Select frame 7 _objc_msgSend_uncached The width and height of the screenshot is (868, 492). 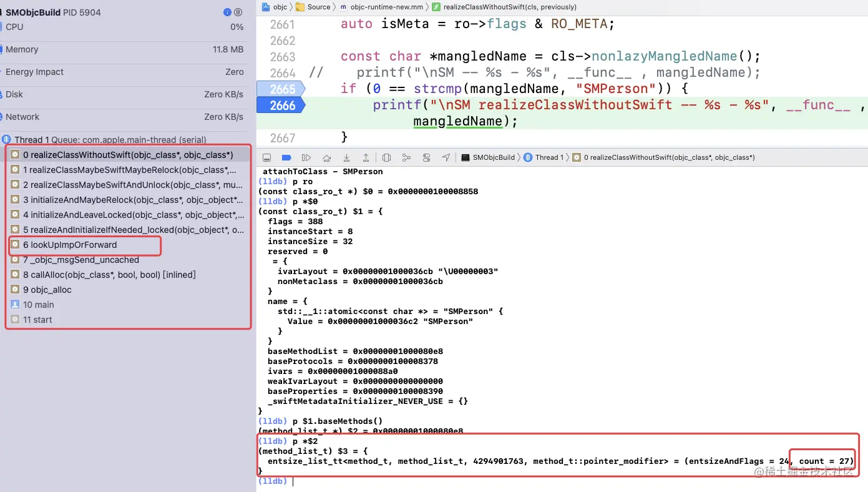point(128,260)
